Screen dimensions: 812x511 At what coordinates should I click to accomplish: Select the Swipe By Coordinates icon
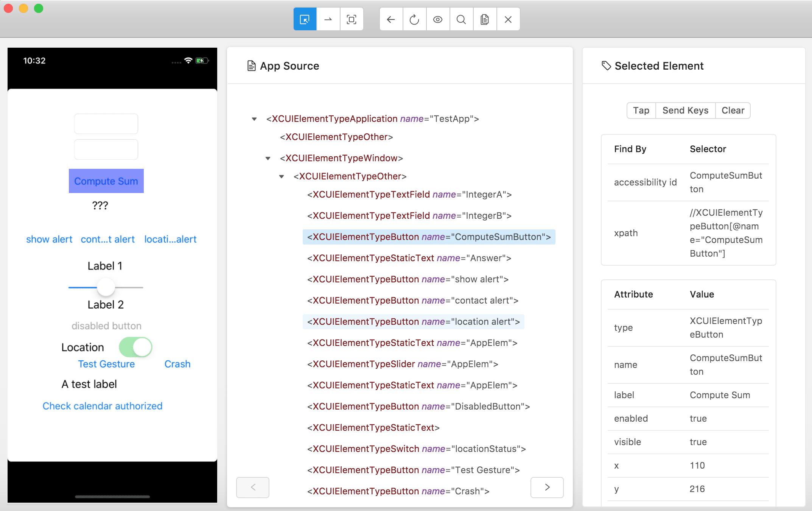(x=328, y=19)
